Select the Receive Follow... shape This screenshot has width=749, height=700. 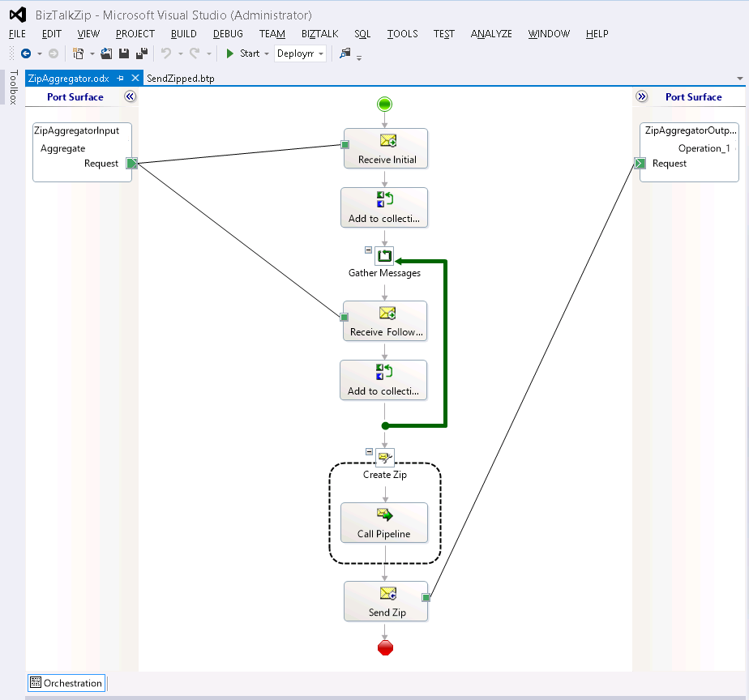[385, 321]
